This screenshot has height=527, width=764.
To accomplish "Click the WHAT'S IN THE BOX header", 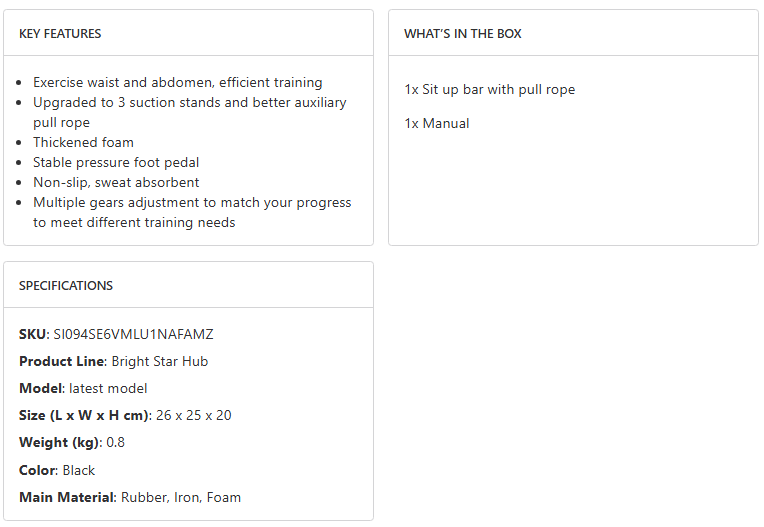I will (463, 34).
